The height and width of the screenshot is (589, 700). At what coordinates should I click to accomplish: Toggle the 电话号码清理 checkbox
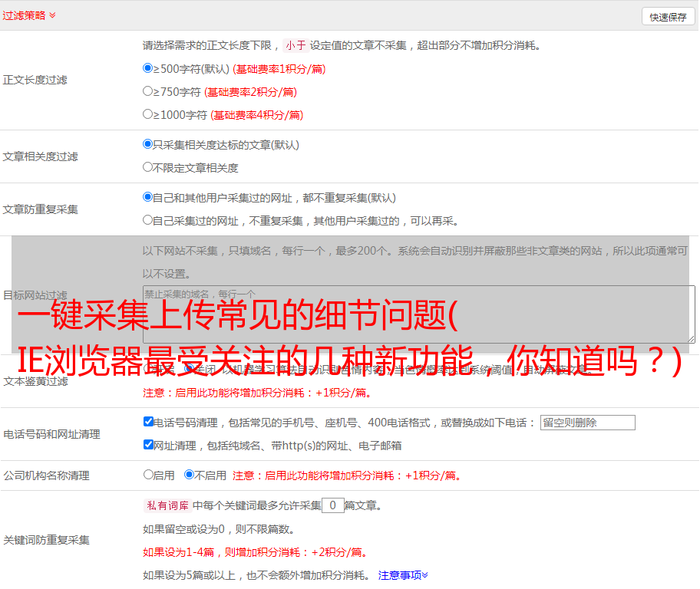tap(148, 422)
